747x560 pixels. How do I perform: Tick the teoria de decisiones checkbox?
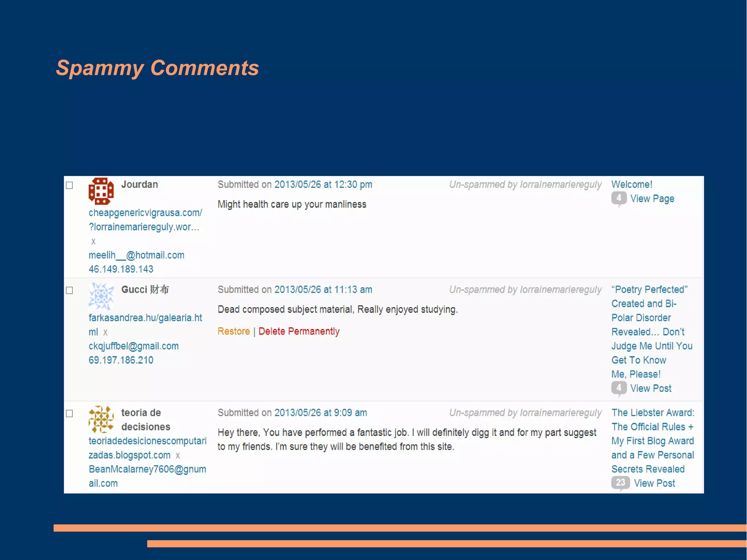click(x=69, y=413)
